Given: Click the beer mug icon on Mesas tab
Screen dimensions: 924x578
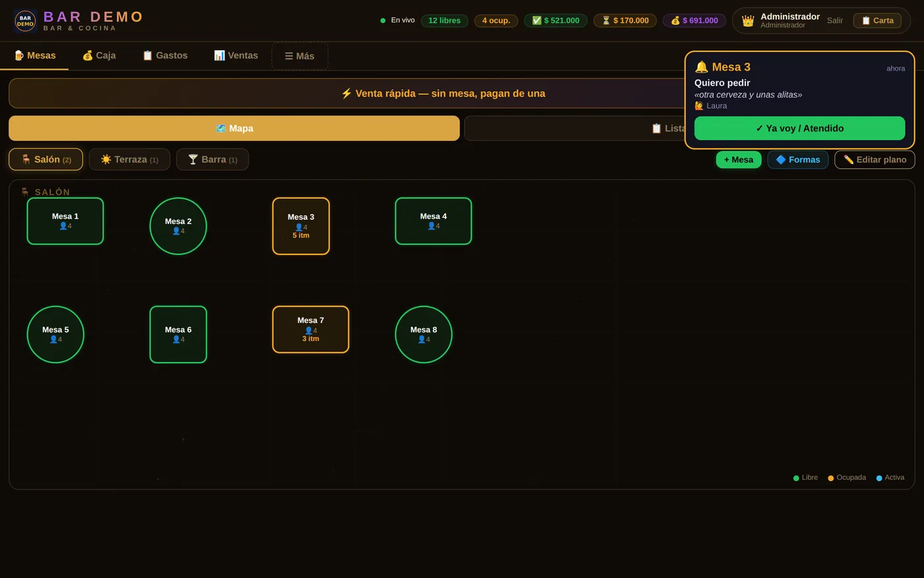Looking at the screenshot, I should point(19,55).
